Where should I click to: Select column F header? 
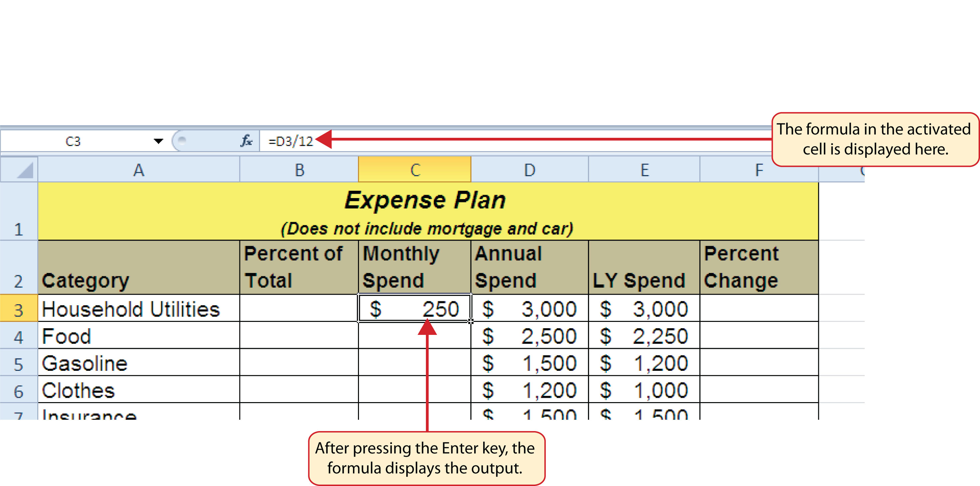759,170
